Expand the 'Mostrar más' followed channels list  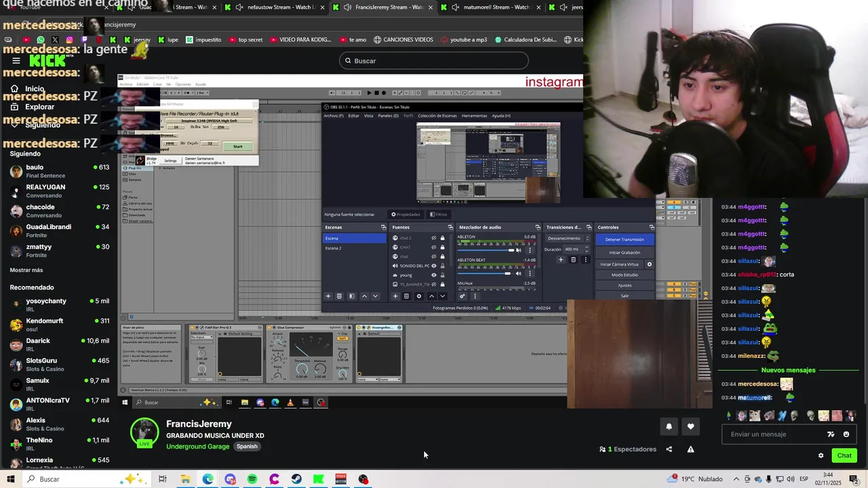(x=26, y=270)
